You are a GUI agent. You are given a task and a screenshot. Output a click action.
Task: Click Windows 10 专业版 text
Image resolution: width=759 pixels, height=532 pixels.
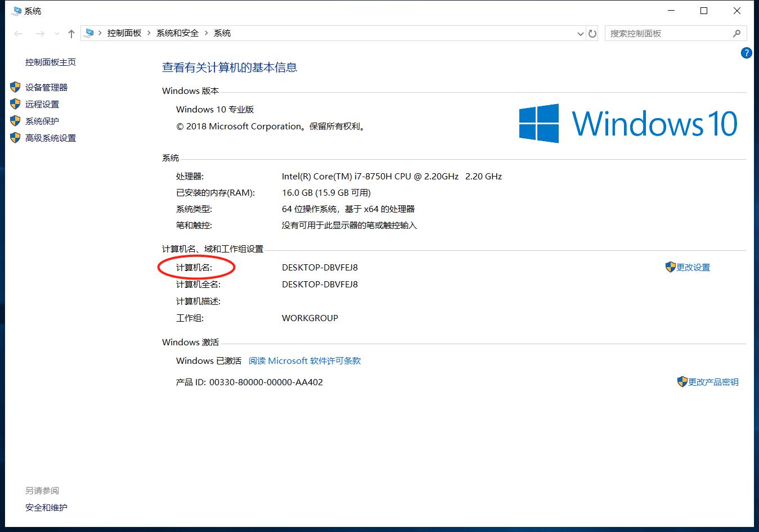(x=215, y=110)
